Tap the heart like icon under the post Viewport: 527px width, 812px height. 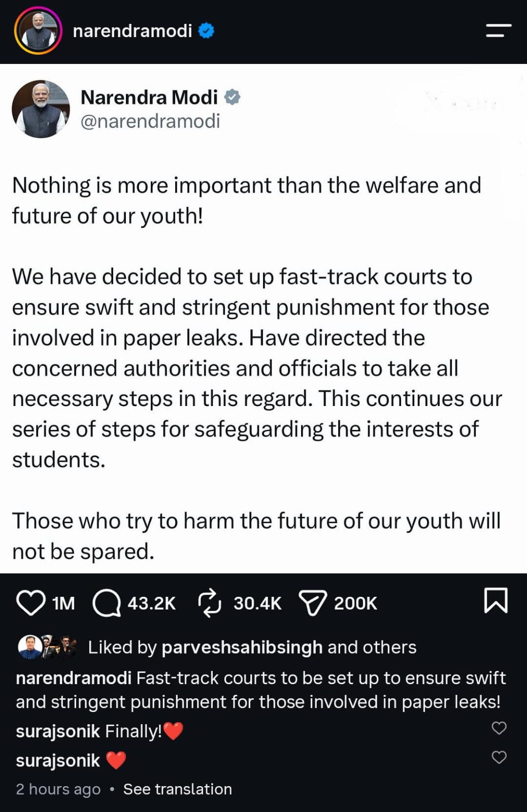[x=30, y=602]
